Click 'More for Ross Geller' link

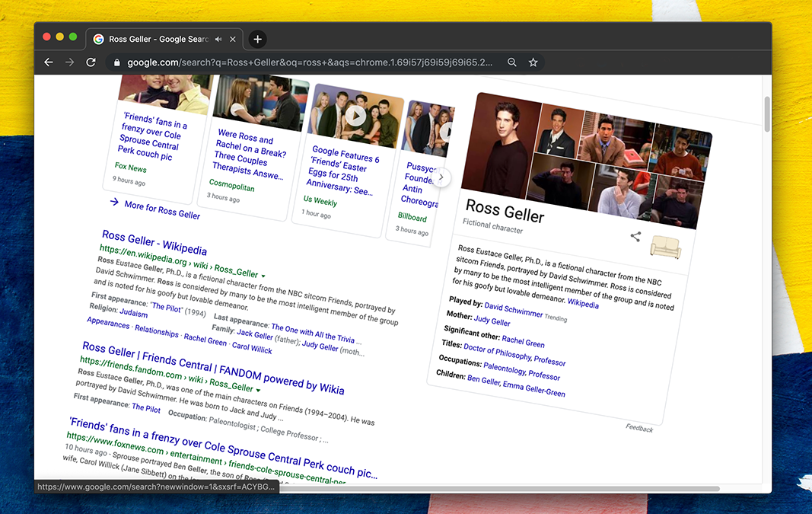(161, 209)
